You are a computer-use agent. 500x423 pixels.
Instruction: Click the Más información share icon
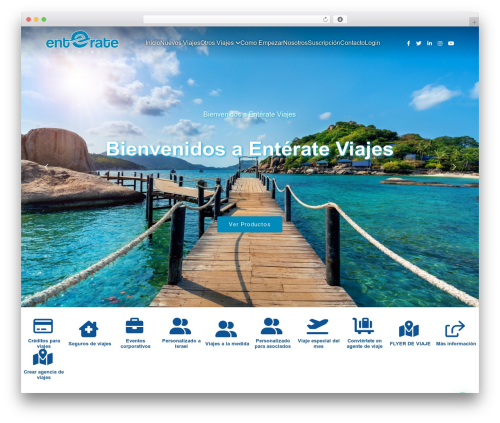[x=455, y=329]
